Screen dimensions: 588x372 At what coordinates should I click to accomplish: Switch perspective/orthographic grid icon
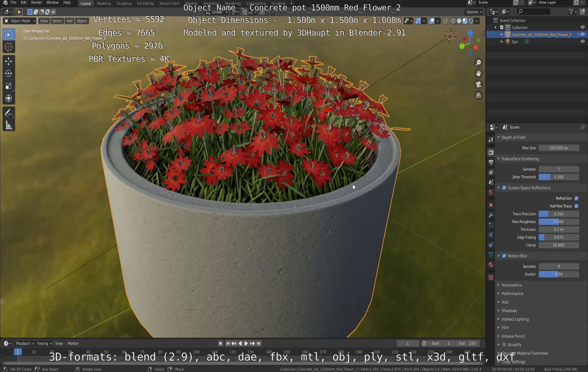[x=478, y=95]
